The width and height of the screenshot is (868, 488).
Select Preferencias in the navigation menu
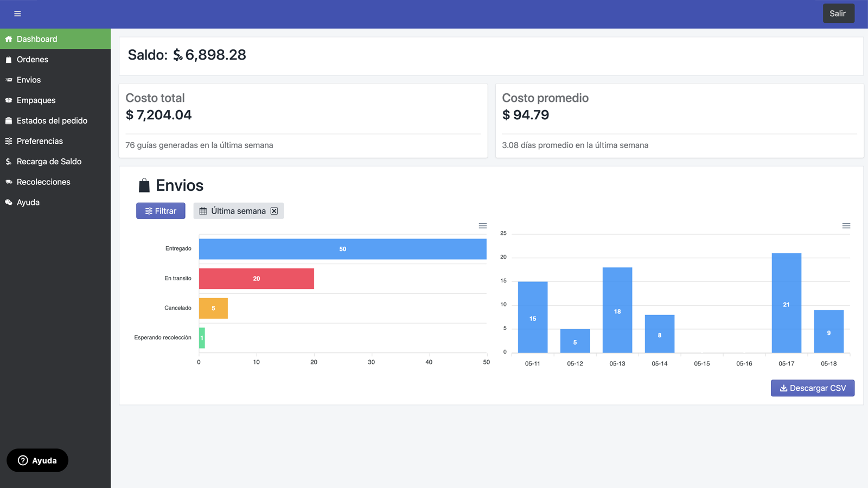coord(39,140)
